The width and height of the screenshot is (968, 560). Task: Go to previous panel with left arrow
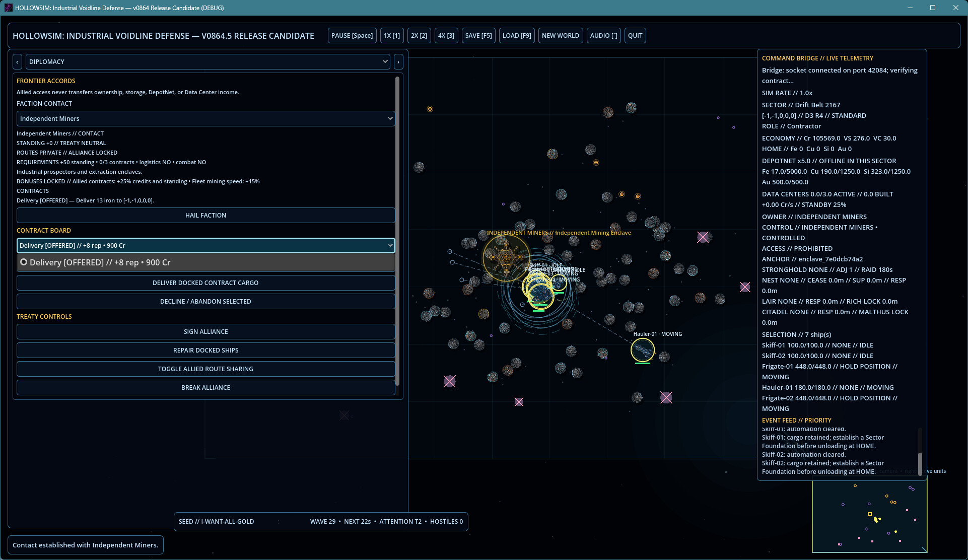tap(18, 62)
